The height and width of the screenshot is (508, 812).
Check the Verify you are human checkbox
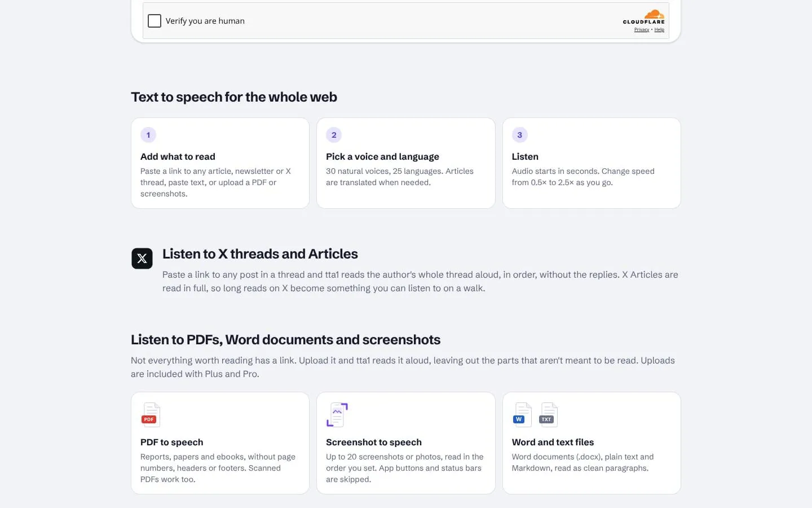[155, 21]
